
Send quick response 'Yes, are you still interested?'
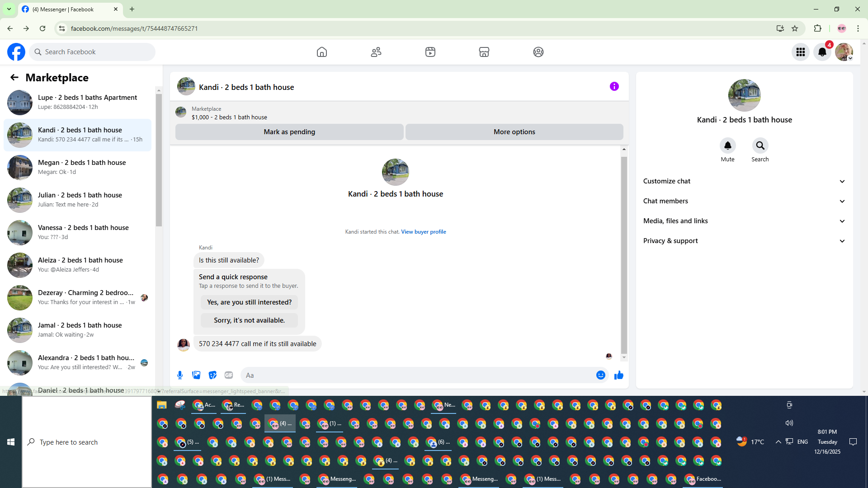tap(250, 302)
